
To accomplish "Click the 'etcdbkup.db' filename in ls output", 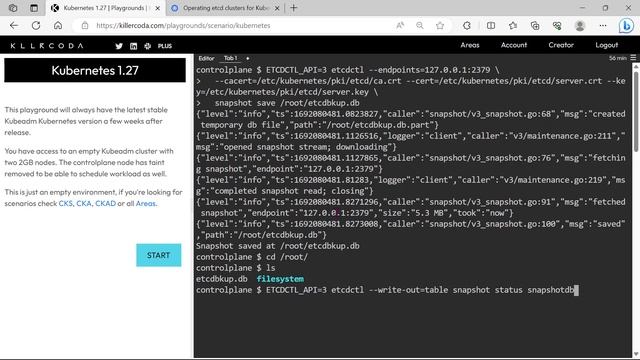I will pyautogui.click(x=222, y=279).
